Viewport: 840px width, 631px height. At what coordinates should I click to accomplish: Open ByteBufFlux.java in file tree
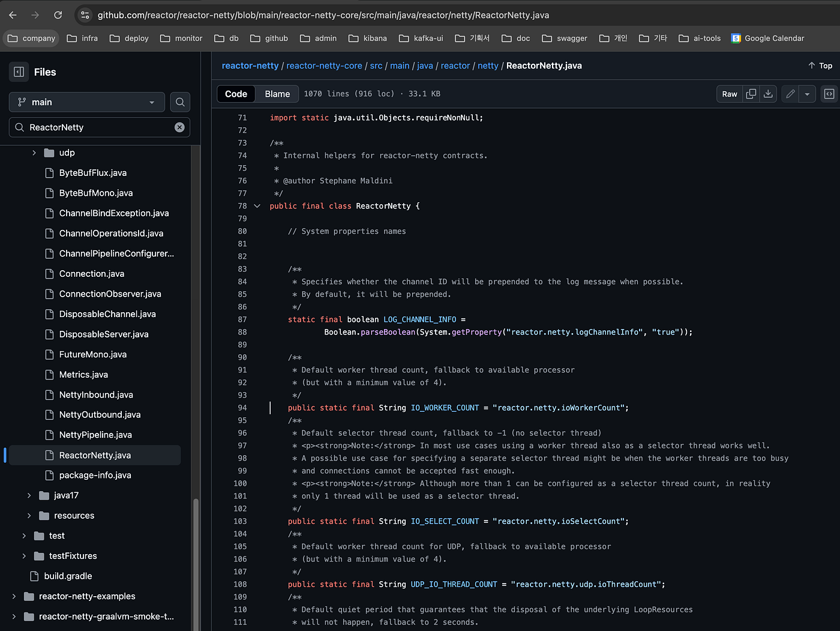click(x=93, y=173)
